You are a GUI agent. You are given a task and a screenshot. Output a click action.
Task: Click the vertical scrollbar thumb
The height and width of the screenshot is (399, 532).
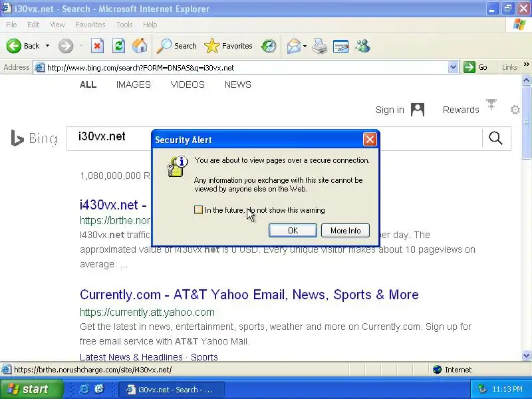526,122
